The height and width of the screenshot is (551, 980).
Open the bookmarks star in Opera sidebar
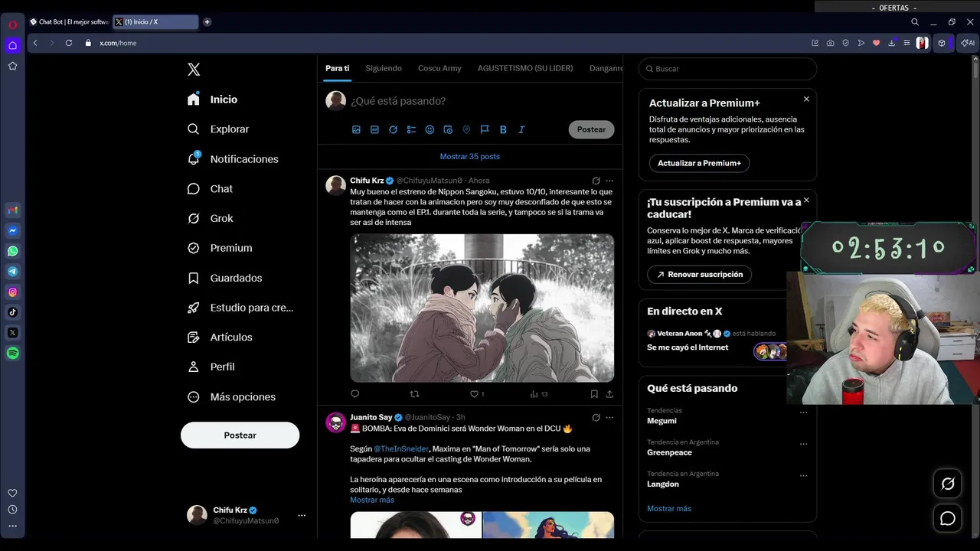click(x=12, y=66)
